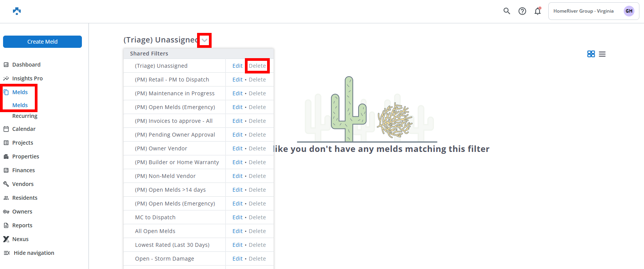
Task: Go to Dashboard in the sidebar
Action: click(x=26, y=65)
